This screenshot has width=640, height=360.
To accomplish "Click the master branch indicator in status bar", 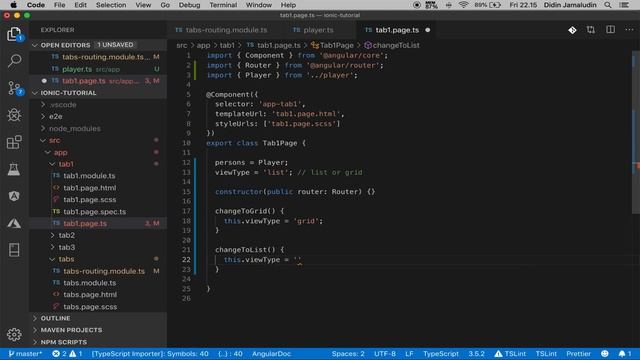I will point(25,353).
